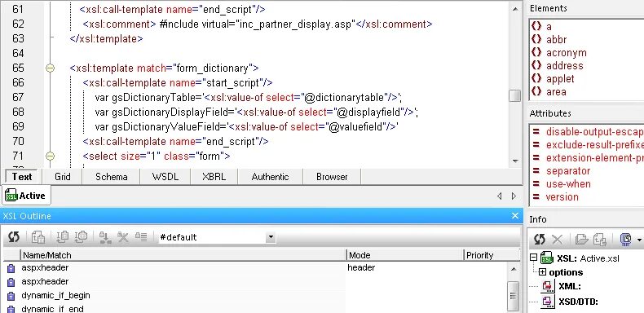Viewport: 644px width, 313px height.
Task: Collapse the form_dictionary template at line 65
Action: (x=50, y=68)
